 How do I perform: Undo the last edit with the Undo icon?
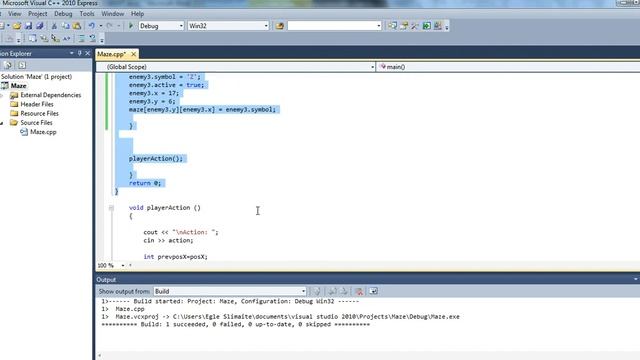(91, 26)
